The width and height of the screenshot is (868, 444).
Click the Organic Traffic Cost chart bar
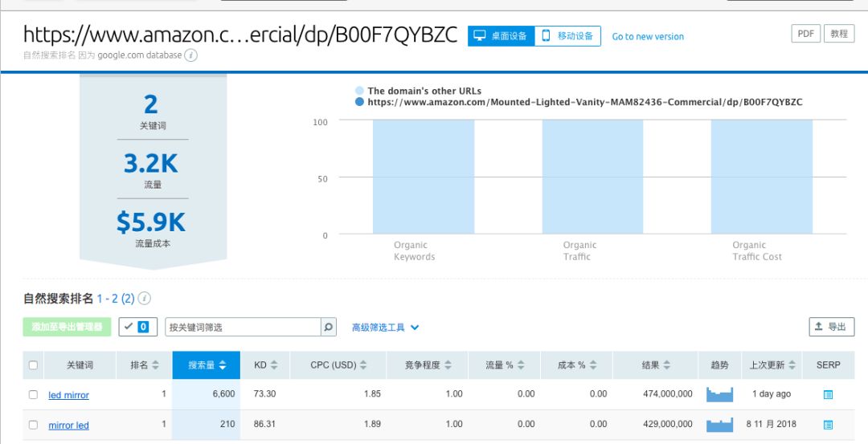(762, 177)
